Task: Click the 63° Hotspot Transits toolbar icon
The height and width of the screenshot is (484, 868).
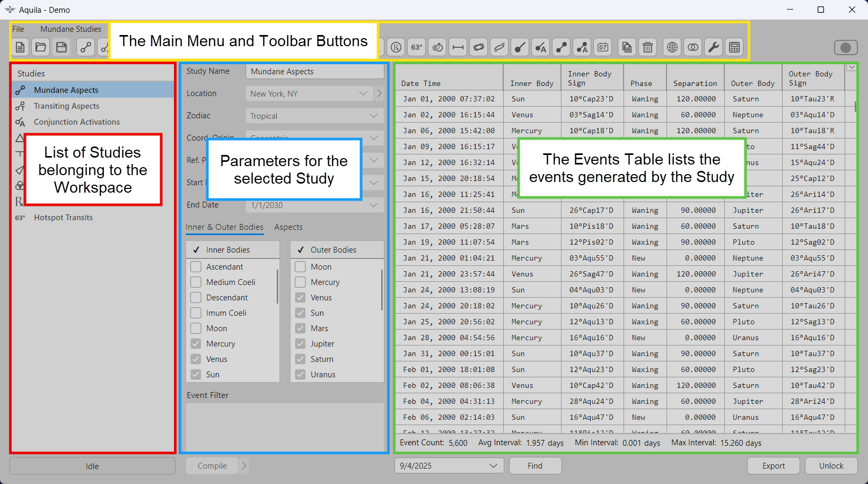Action: click(x=417, y=47)
